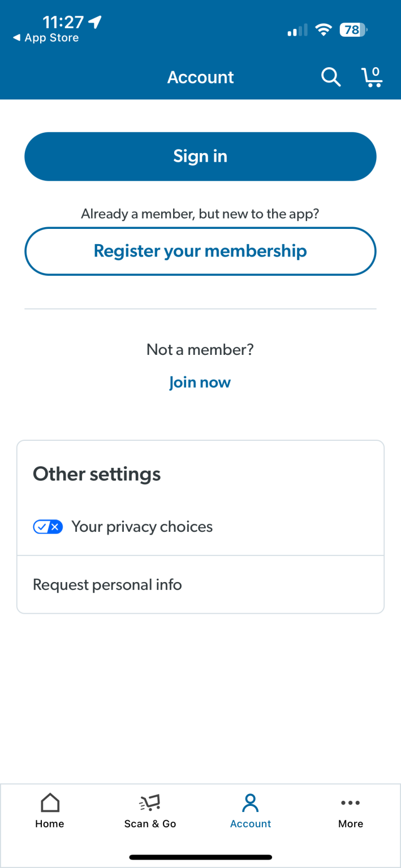Go back to App Store arrow
Viewport: 401px width, 868px height.
click(x=17, y=38)
